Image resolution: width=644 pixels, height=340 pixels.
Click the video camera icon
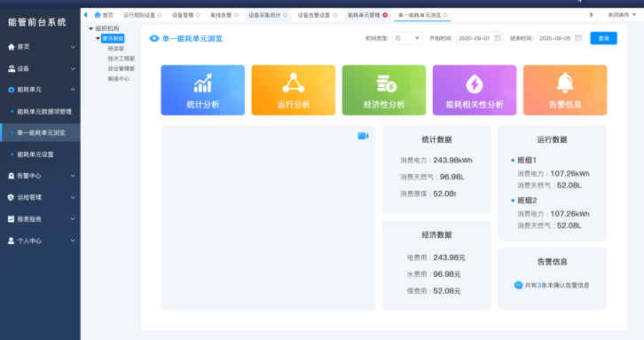tap(363, 136)
